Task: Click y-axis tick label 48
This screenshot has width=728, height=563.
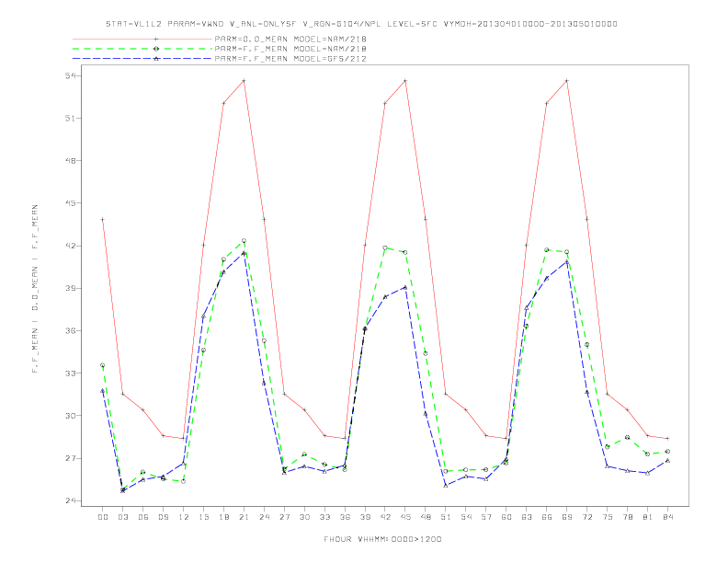Action: pos(70,161)
